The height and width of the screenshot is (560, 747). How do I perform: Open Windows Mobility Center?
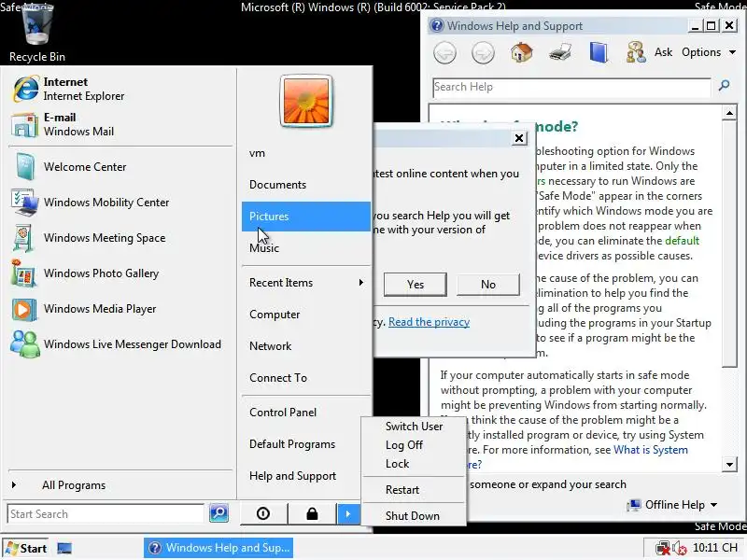coord(120,203)
